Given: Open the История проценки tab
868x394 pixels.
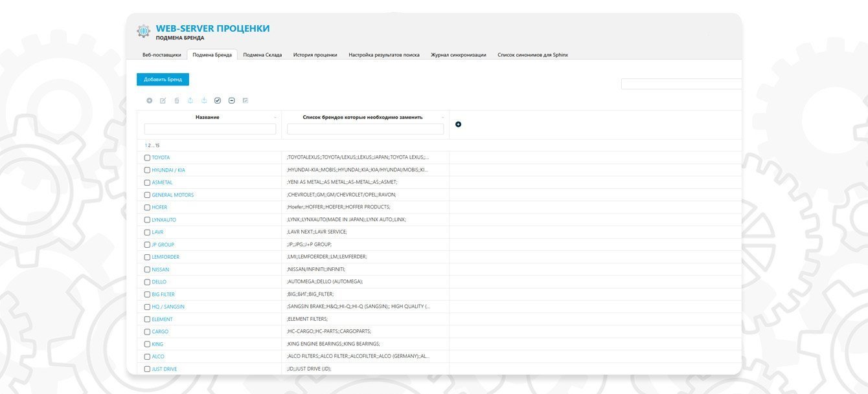Looking at the screenshot, I should (x=315, y=55).
